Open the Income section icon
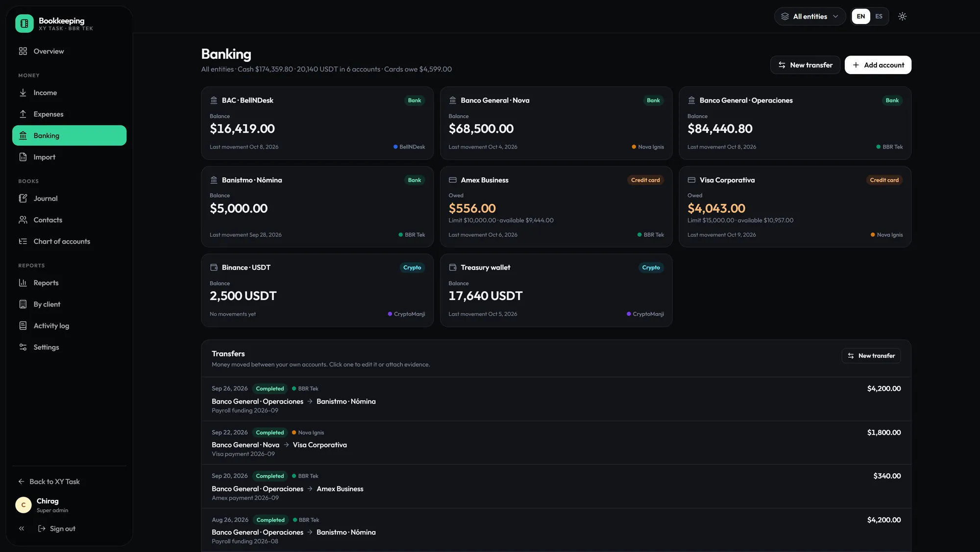Image resolution: width=980 pixels, height=552 pixels. (x=23, y=93)
